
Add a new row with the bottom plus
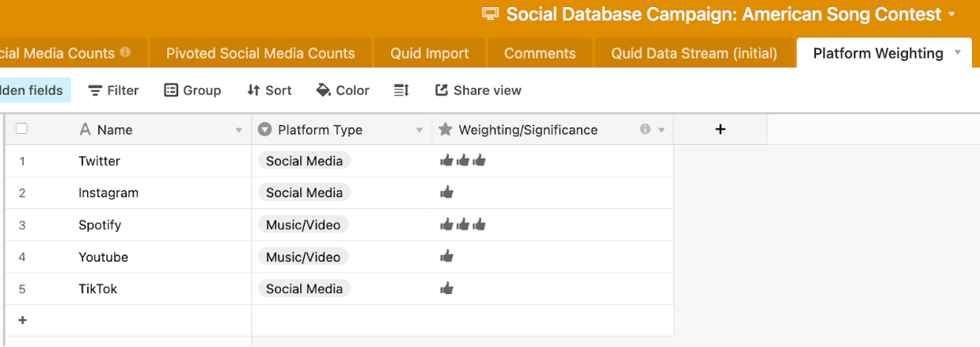(22, 320)
